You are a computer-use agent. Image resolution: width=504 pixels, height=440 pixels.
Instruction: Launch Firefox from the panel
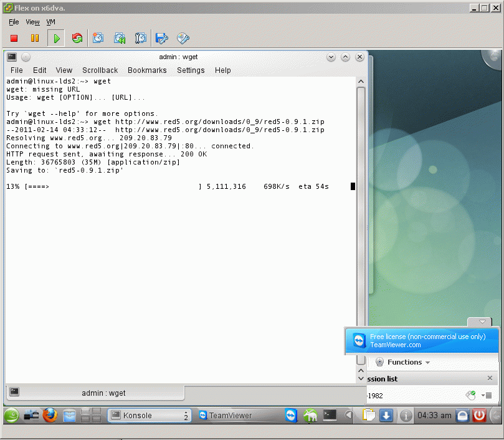(50, 415)
